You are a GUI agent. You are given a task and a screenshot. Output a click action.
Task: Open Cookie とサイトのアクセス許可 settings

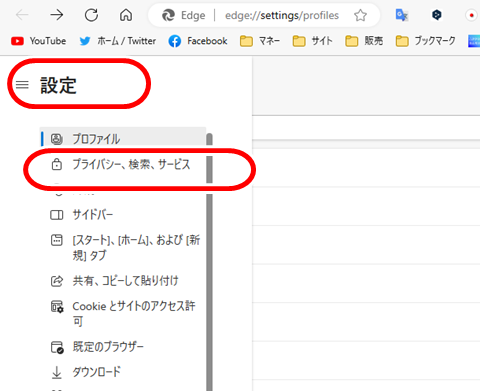(x=123, y=313)
